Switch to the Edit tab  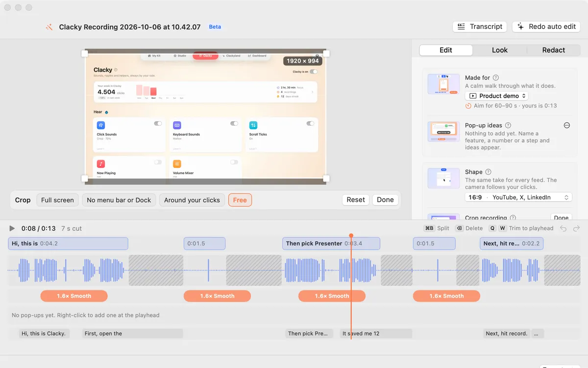pyautogui.click(x=446, y=50)
